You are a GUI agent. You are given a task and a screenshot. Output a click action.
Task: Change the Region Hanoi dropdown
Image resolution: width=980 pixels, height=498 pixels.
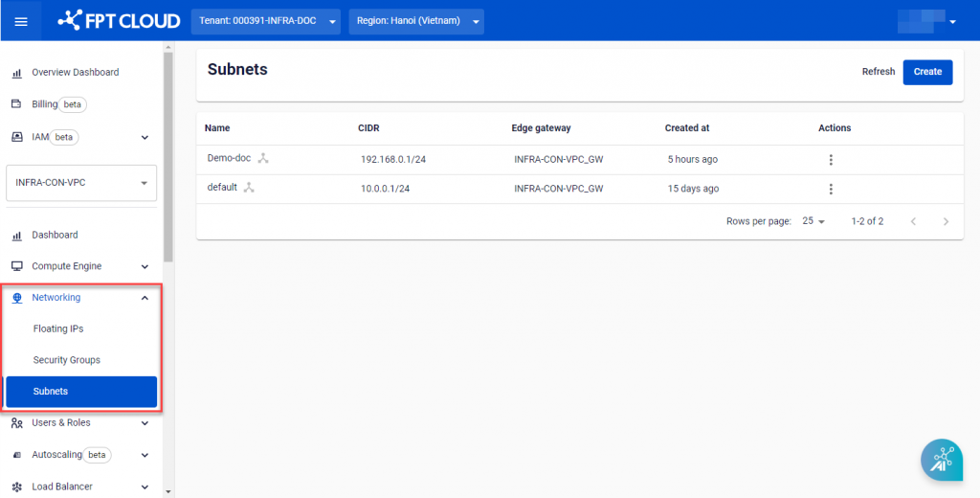click(415, 21)
